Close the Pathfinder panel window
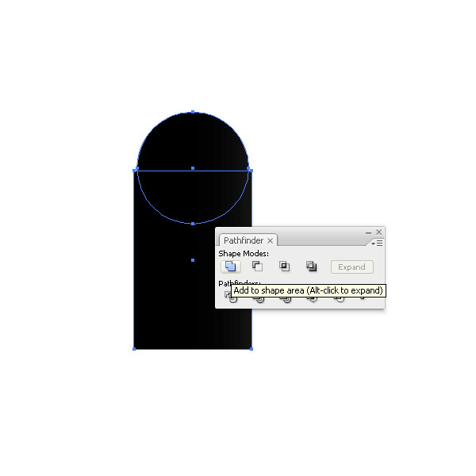This screenshot has height=476, width=476. 379,232
